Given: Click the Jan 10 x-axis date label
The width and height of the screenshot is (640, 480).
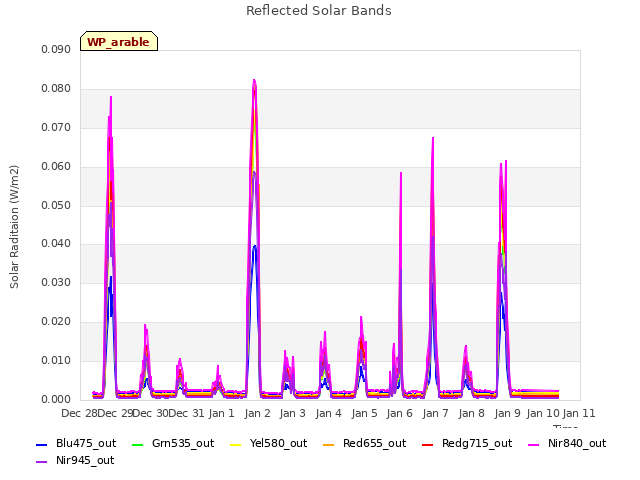Looking at the screenshot, I should [543, 413].
